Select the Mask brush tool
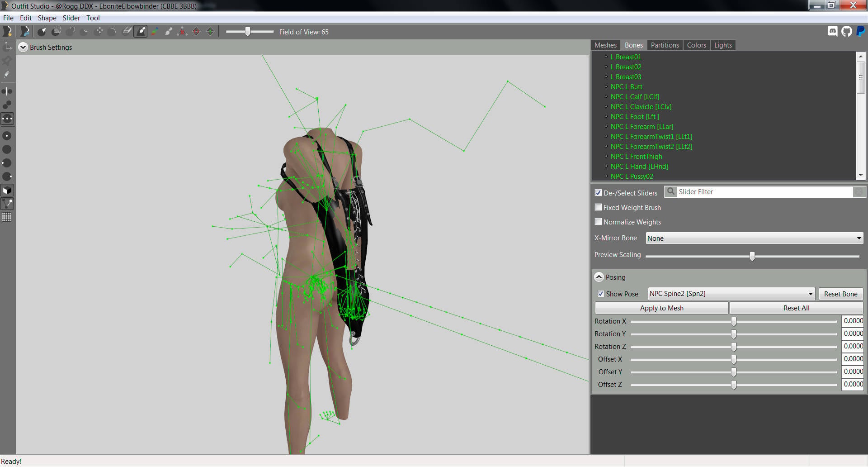Screen dimensions: 868x467 click(x=57, y=32)
